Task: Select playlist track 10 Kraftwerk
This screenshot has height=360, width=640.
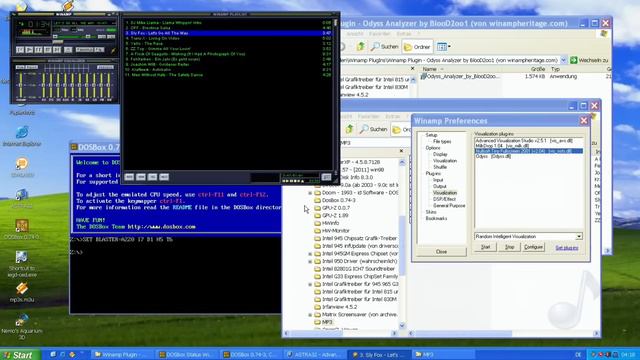Action: (x=228, y=69)
